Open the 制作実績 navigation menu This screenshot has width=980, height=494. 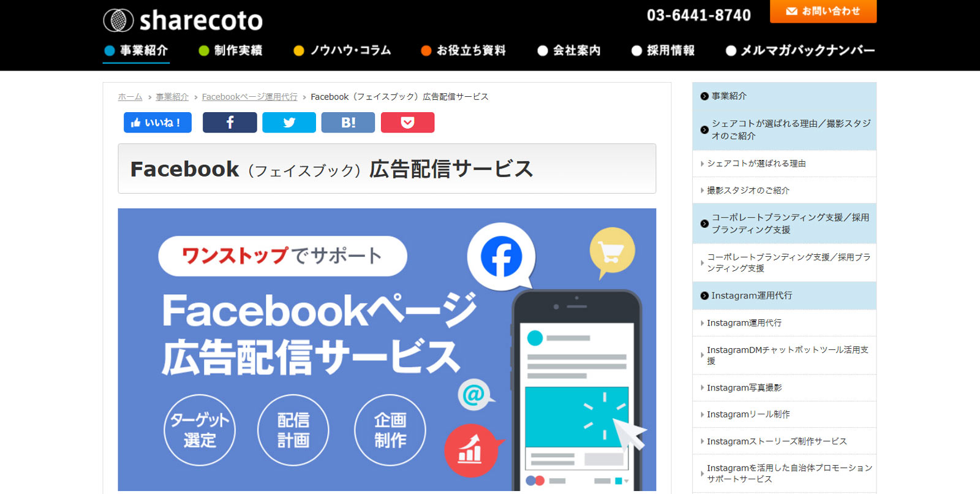click(231, 50)
